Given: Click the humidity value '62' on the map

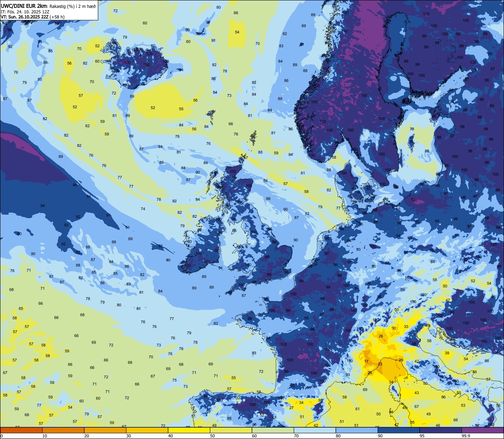Looking at the screenshot, I should pyautogui.click(x=87, y=126).
